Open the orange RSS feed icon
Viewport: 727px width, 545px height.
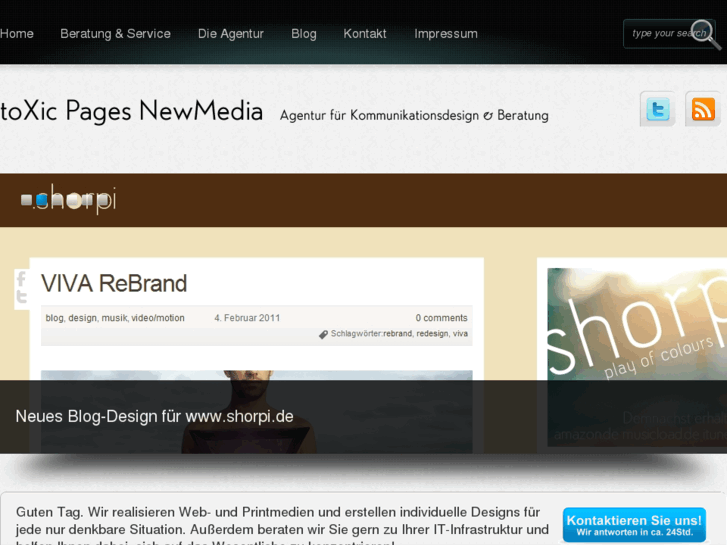pyautogui.click(x=703, y=109)
